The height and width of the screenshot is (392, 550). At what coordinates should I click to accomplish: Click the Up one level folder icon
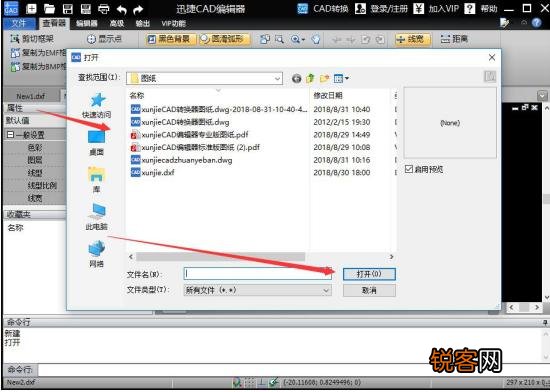pos(310,79)
